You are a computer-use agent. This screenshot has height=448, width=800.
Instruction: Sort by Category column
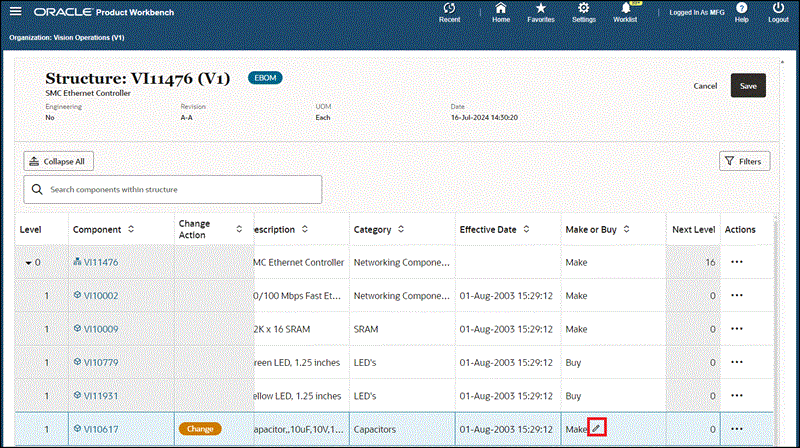click(401, 229)
